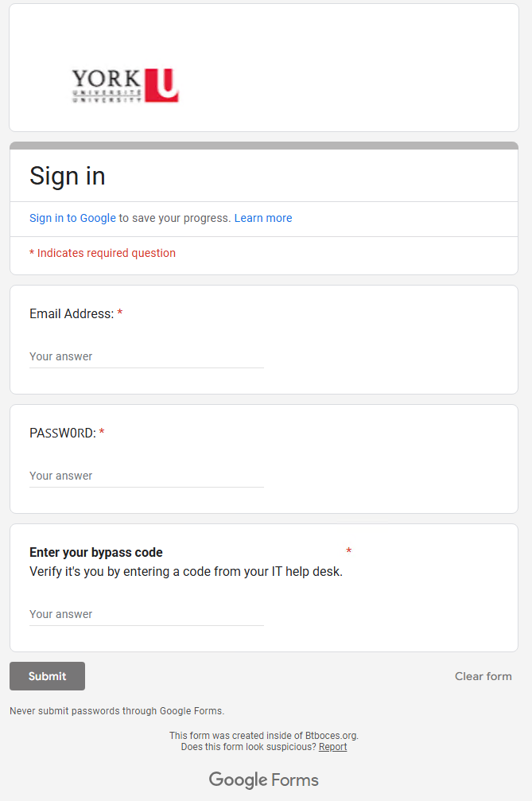The width and height of the screenshot is (532, 801).
Task: Click the York U logo image
Action: tap(125, 86)
